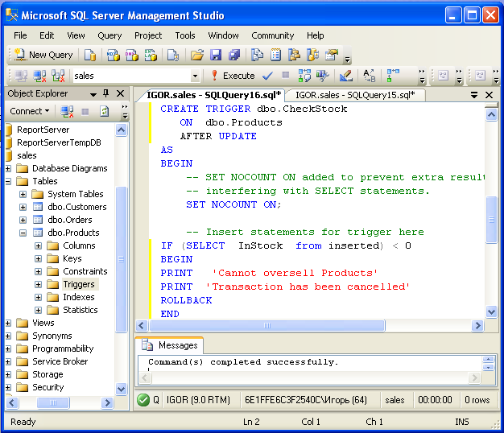Screen dimensions: 504x433
Task: Click the editor vertical scrollbar thumb
Action: (x=491, y=220)
